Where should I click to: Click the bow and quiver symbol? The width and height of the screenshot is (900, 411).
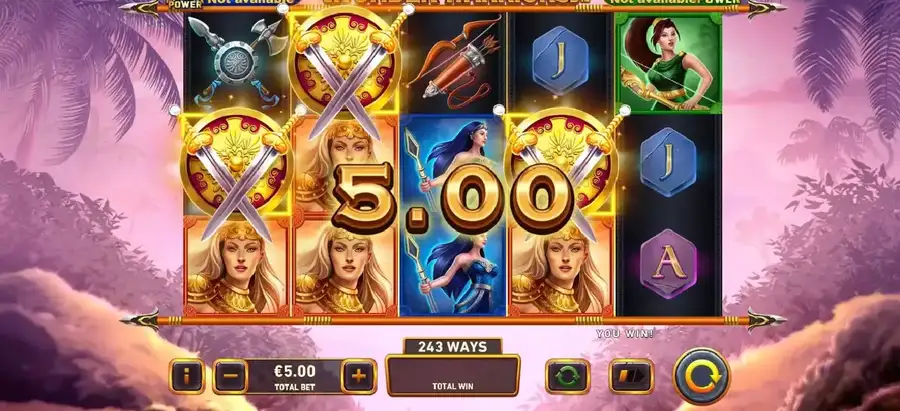(453, 62)
